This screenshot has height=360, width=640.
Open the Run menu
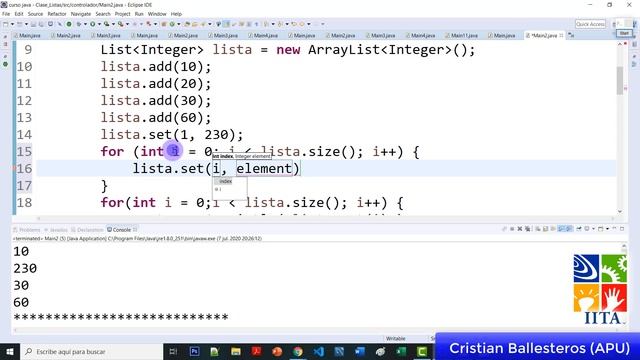139,14
